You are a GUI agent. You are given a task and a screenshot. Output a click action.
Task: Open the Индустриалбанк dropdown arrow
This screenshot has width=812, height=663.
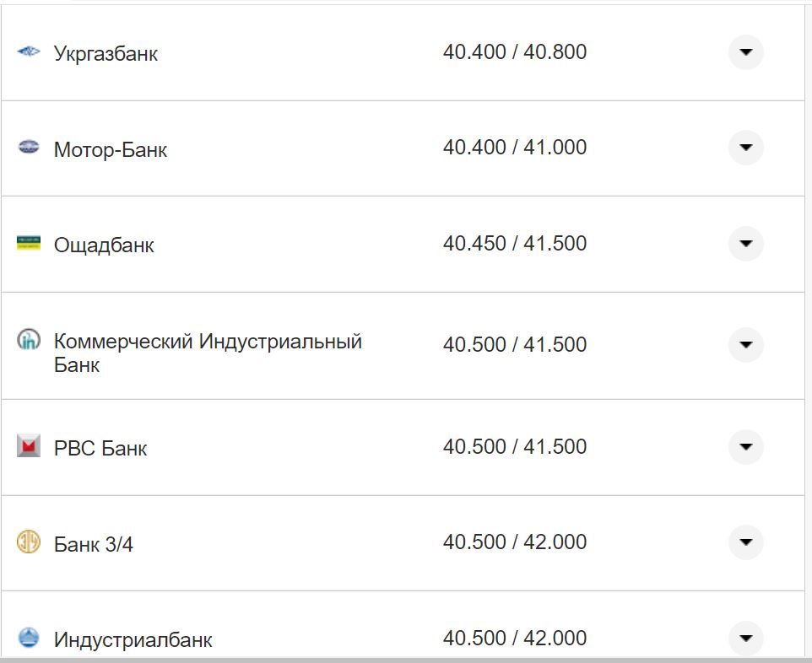[x=745, y=638]
